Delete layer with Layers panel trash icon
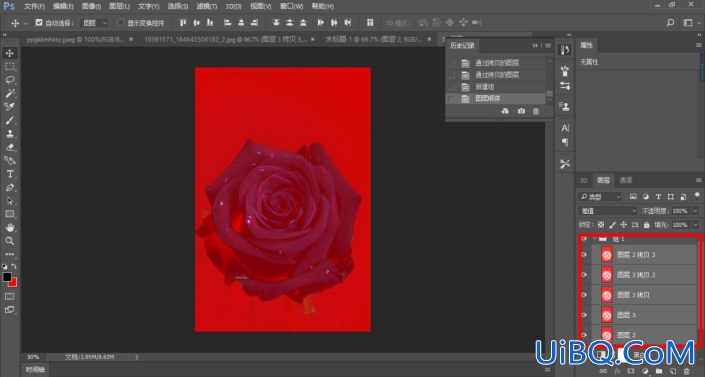This screenshot has width=705, height=377. tap(687, 372)
